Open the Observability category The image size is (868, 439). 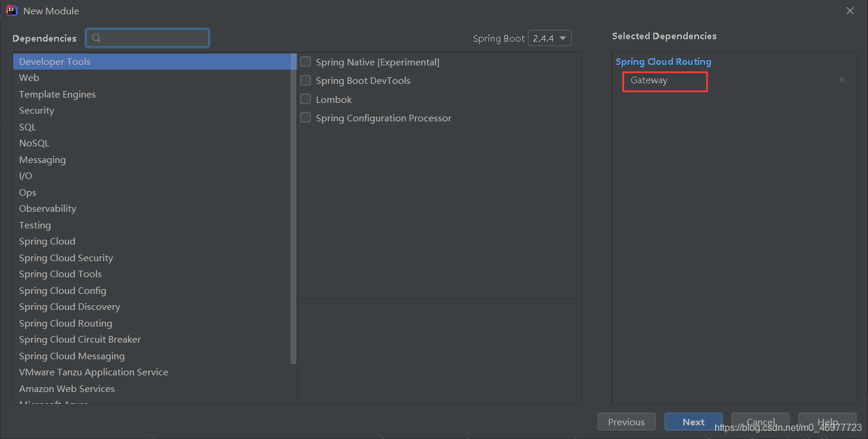pyautogui.click(x=152, y=209)
